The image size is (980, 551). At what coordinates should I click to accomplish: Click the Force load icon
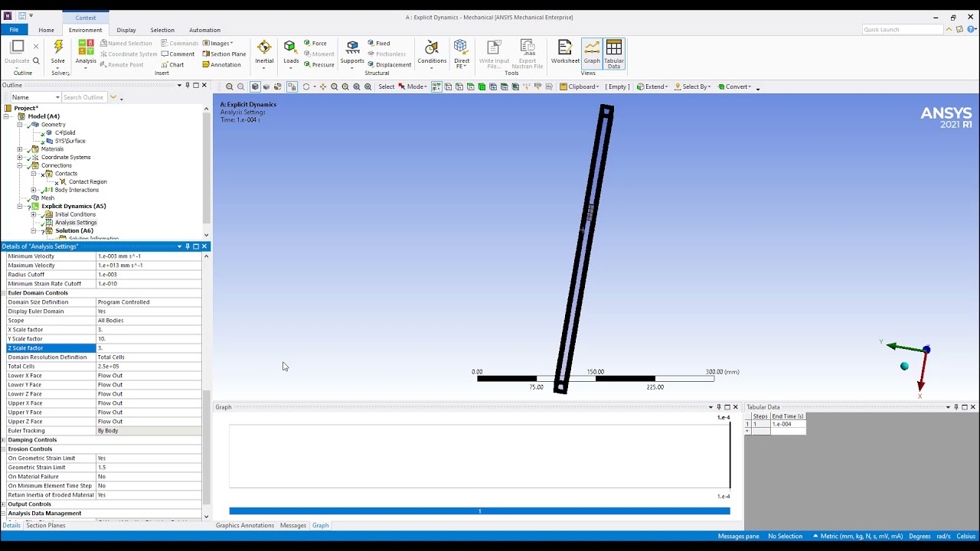(315, 44)
